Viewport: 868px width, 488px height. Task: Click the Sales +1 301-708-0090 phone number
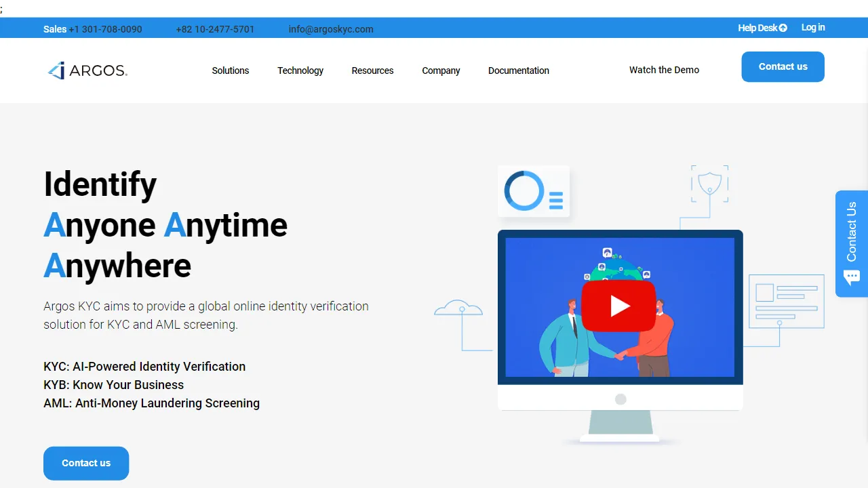pyautogui.click(x=93, y=29)
